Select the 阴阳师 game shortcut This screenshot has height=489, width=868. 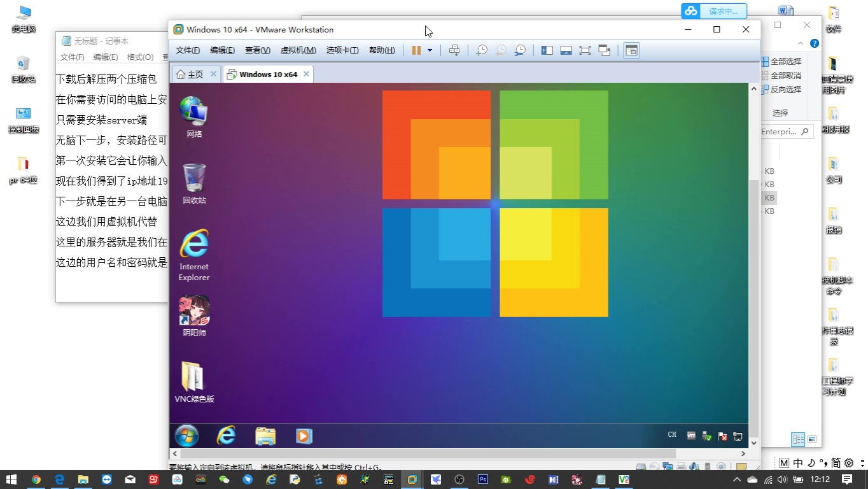tap(194, 316)
